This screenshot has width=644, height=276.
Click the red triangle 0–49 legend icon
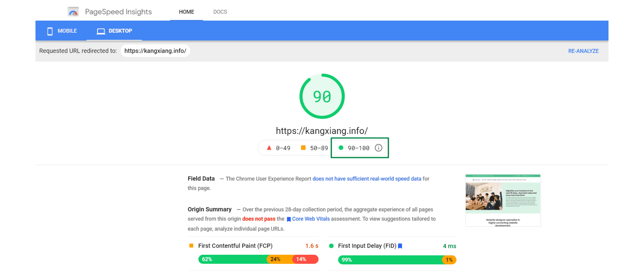tap(269, 148)
